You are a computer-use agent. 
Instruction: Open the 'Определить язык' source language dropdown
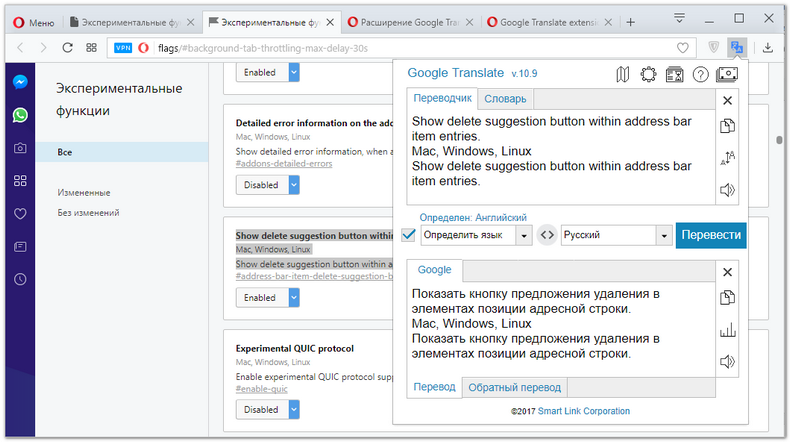(x=476, y=235)
